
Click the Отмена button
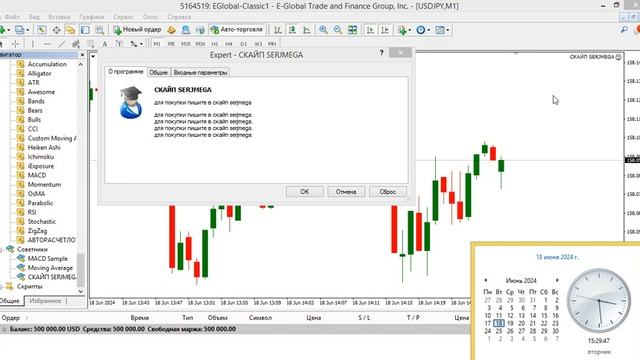(346, 191)
